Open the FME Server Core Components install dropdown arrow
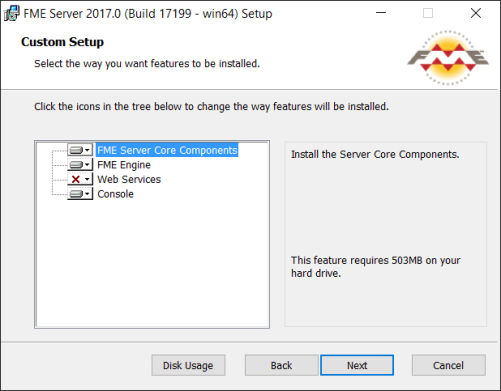 point(87,150)
